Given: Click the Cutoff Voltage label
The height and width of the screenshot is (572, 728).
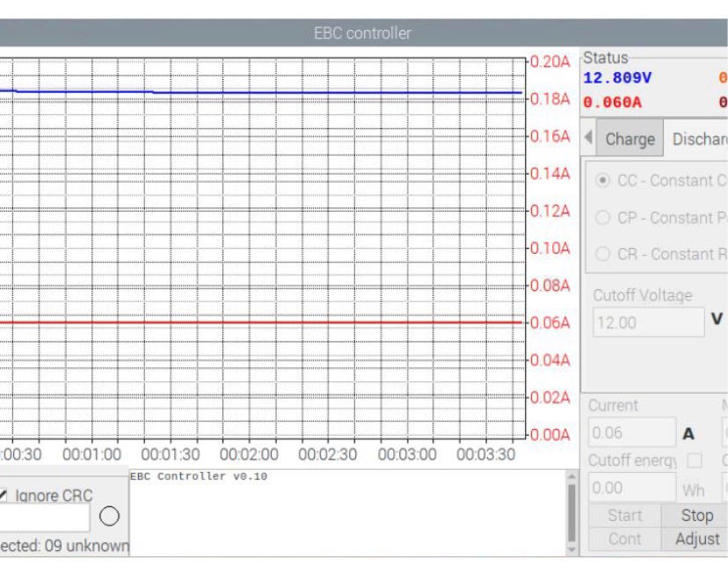Looking at the screenshot, I should pyautogui.click(x=643, y=295).
